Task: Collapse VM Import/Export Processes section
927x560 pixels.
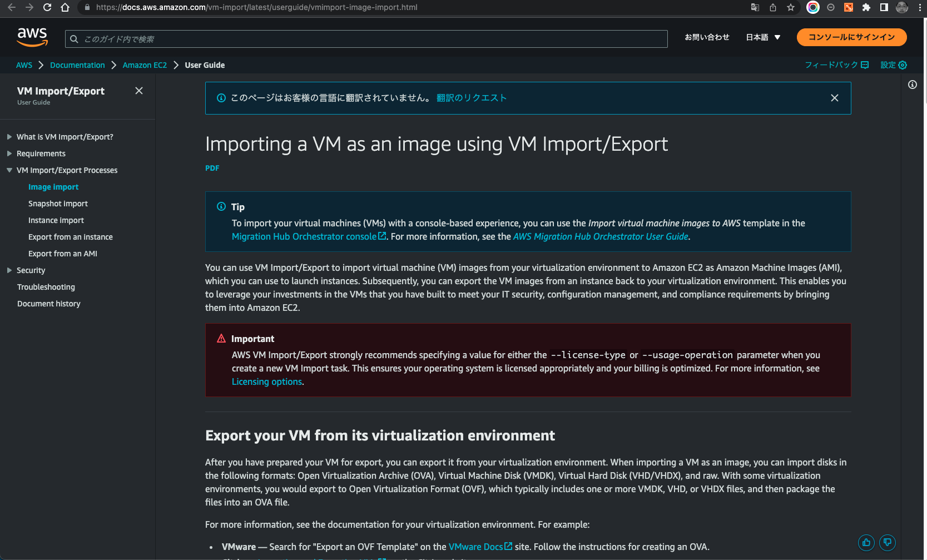Action: (x=9, y=170)
